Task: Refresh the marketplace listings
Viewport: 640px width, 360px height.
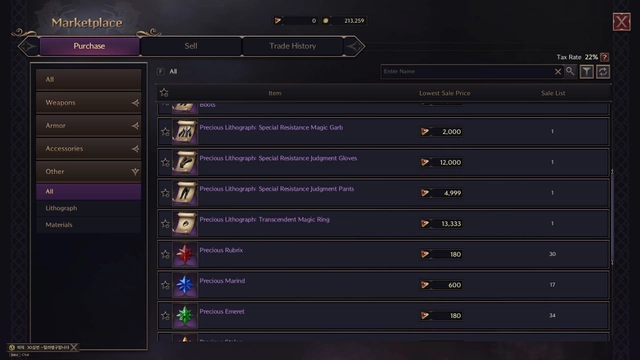Action: click(x=603, y=72)
